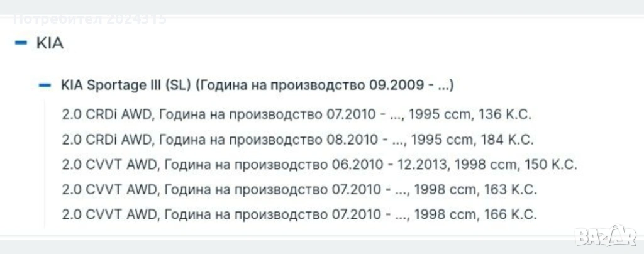Image resolution: width=644 pixels, height=254 pixels.
Task: Click the 07.2010 date in the 136 К.С. row
Action: tap(355, 115)
